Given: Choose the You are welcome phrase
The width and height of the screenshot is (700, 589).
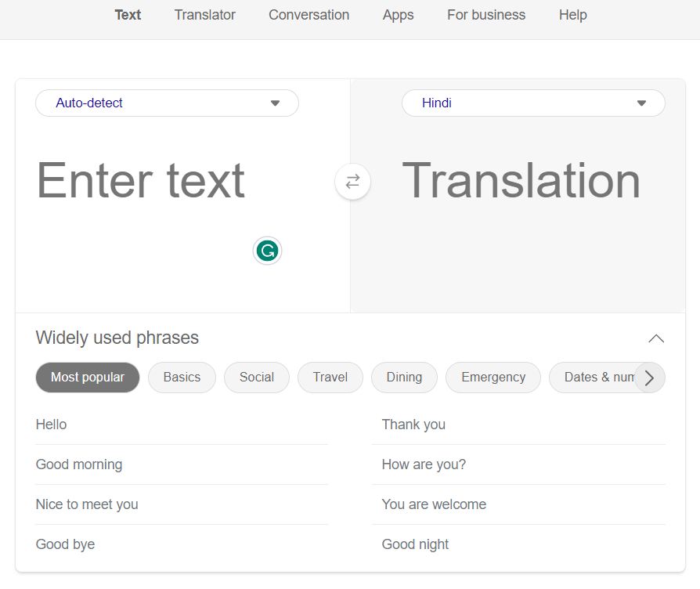Looking at the screenshot, I should click(x=519, y=504).
